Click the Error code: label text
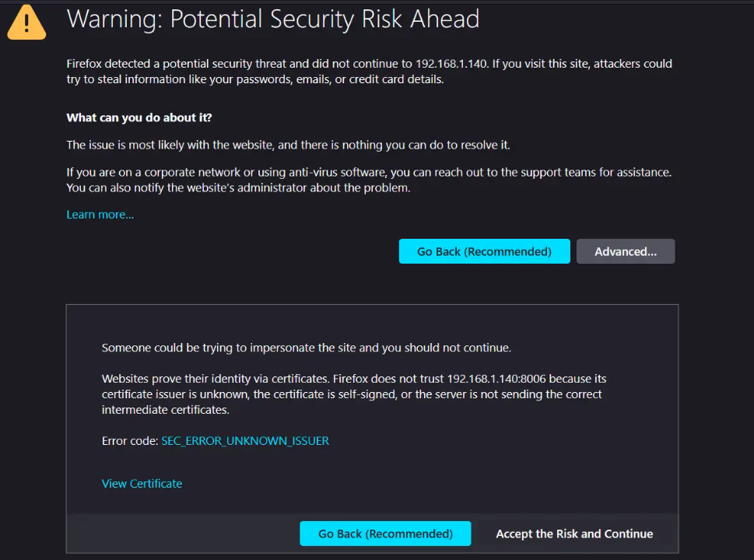Screen dimensions: 754x560 click(130, 441)
